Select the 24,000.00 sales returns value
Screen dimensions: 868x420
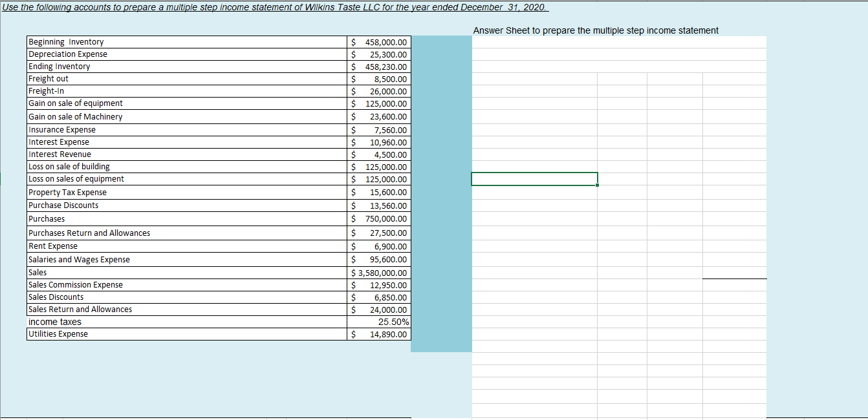click(380, 310)
